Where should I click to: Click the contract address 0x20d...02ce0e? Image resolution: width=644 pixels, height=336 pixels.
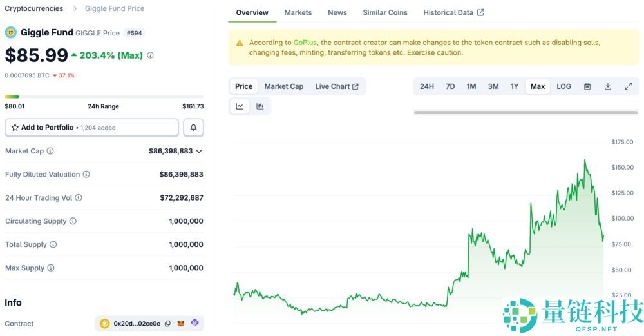[137, 324]
